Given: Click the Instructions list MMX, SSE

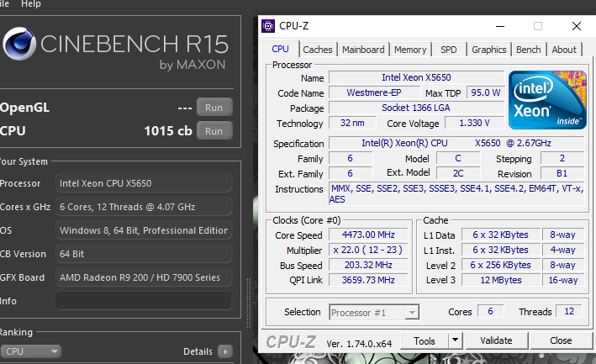Looking at the screenshot, I should 456,194.
